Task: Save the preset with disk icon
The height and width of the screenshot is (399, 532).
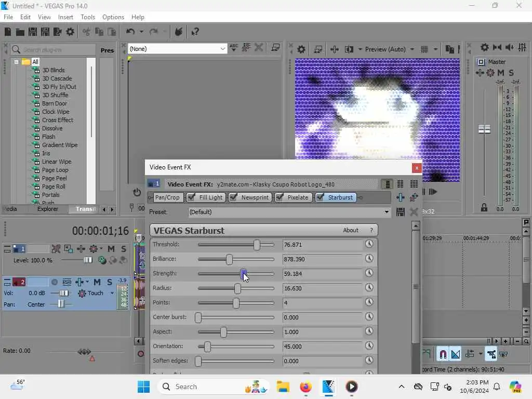Action: coord(401,212)
